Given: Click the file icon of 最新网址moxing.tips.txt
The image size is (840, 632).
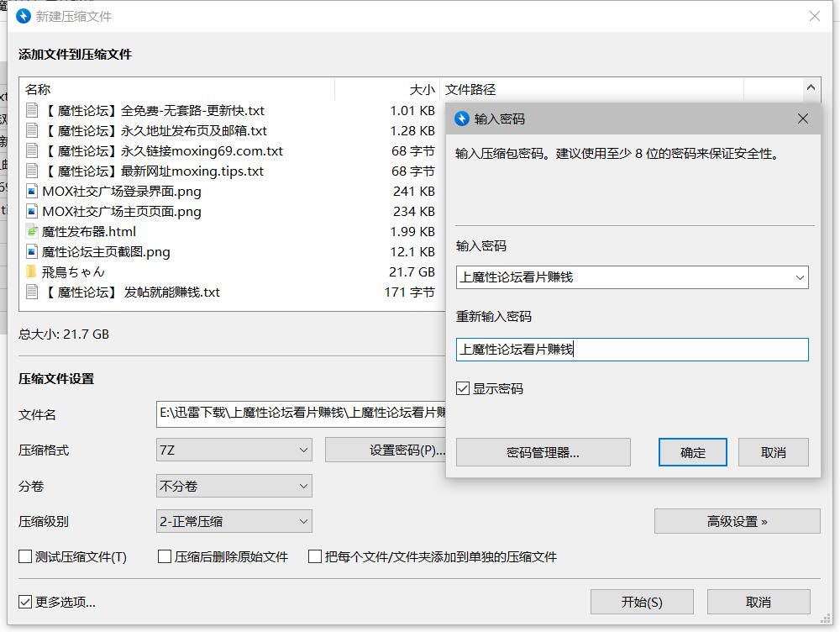Looking at the screenshot, I should point(32,171).
